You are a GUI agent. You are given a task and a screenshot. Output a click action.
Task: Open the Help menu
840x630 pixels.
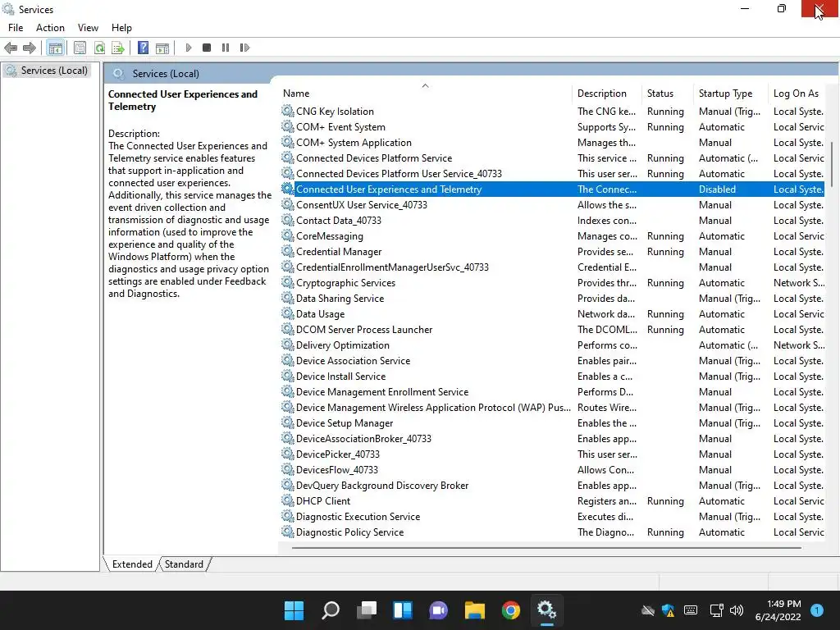121,28
